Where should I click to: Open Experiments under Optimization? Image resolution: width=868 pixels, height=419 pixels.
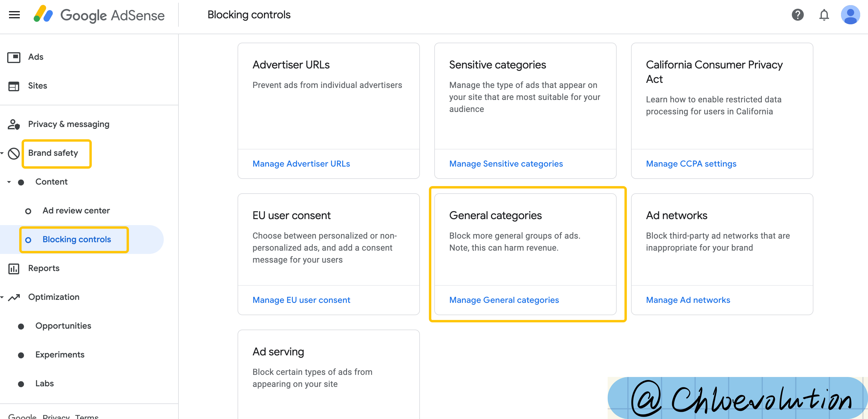pyautogui.click(x=60, y=355)
